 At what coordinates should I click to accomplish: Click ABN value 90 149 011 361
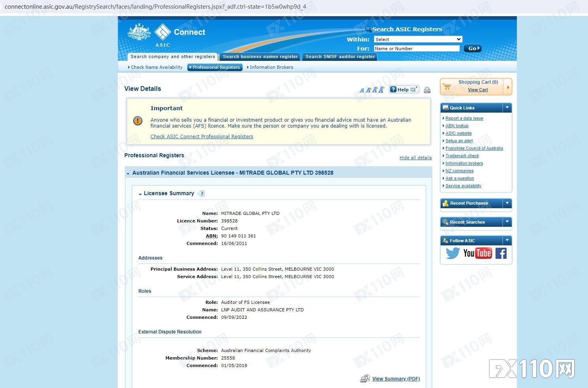click(238, 236)
